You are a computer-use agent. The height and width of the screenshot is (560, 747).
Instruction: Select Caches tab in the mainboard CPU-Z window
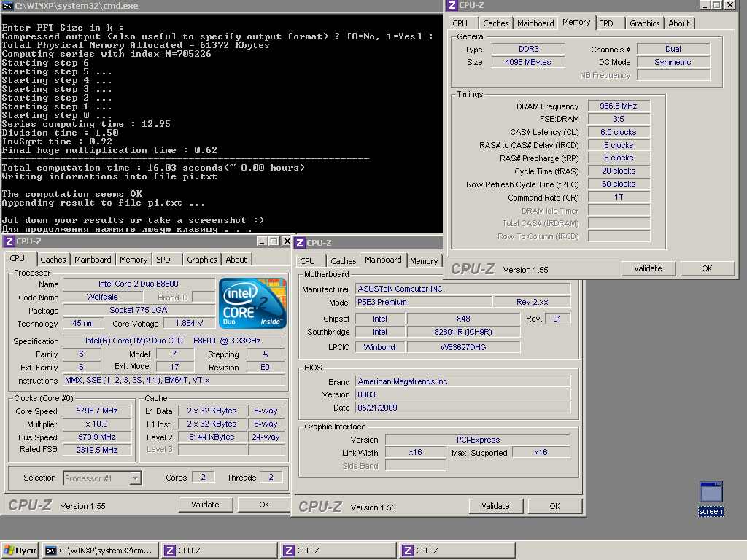(344, 261)
